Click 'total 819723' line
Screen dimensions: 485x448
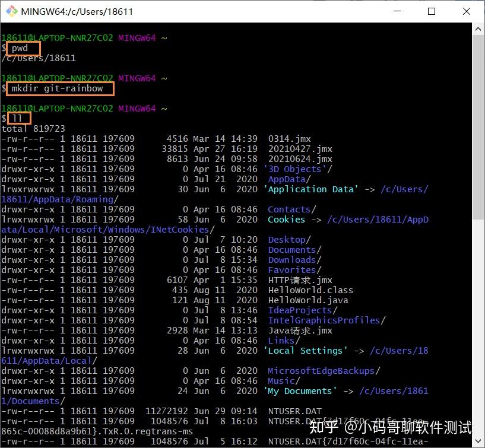click(33, 129)
